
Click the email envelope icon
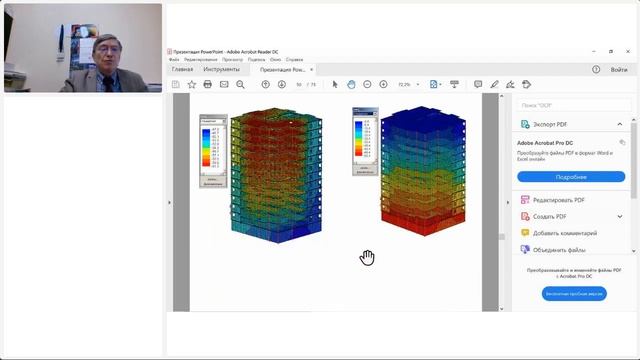224,84
